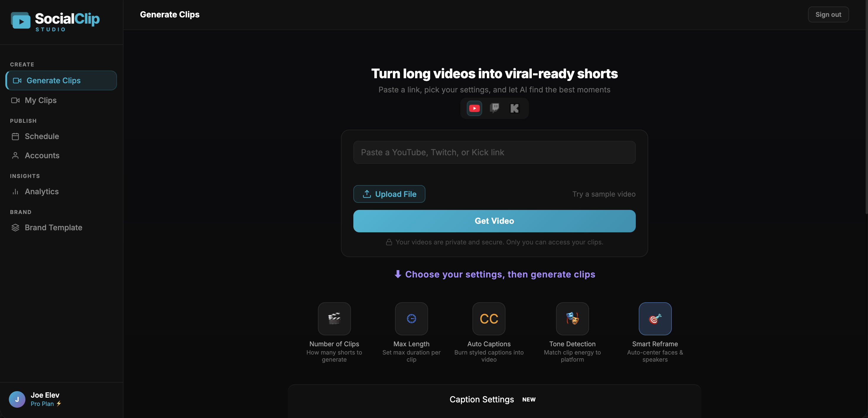Click the page vertical scrollbar
This screenshot has width=868, height=418.
866,107
